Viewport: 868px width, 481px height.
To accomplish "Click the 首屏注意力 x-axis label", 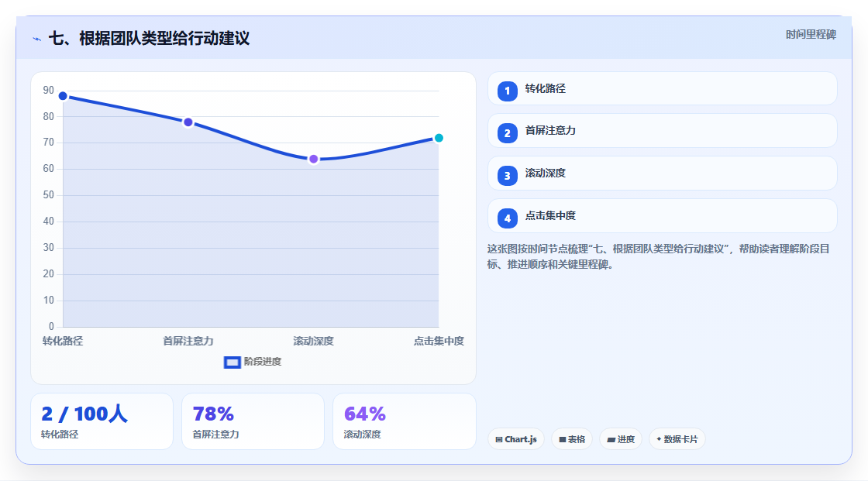I will tap(188, 341).
